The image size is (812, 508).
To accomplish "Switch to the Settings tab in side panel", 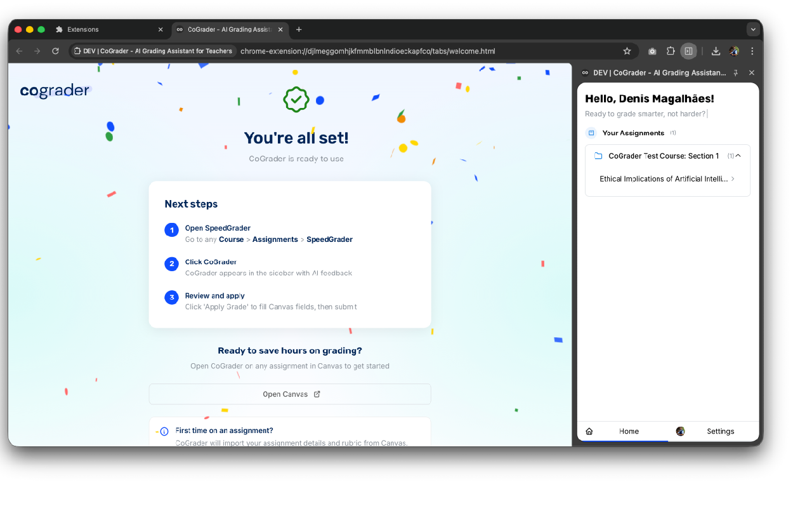I will coord(714,431).
